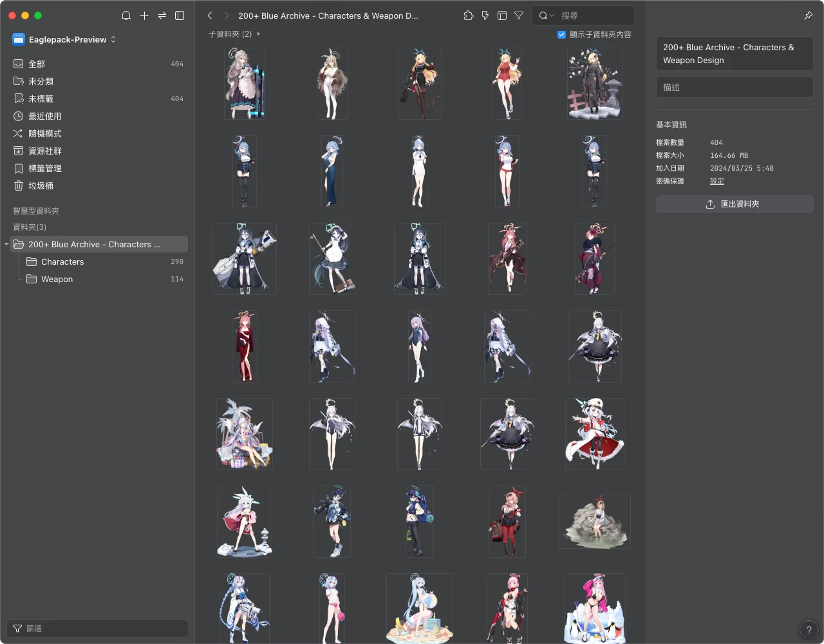This screenshot has width=824, height=644.
Task: Select the character with stone lantern thumbnail
Action: tap(595, 84)
